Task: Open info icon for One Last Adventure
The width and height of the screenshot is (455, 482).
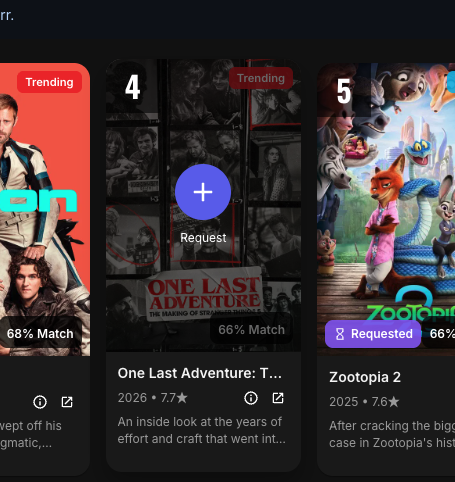Action: pyautogui.click(x=251, y=398)
